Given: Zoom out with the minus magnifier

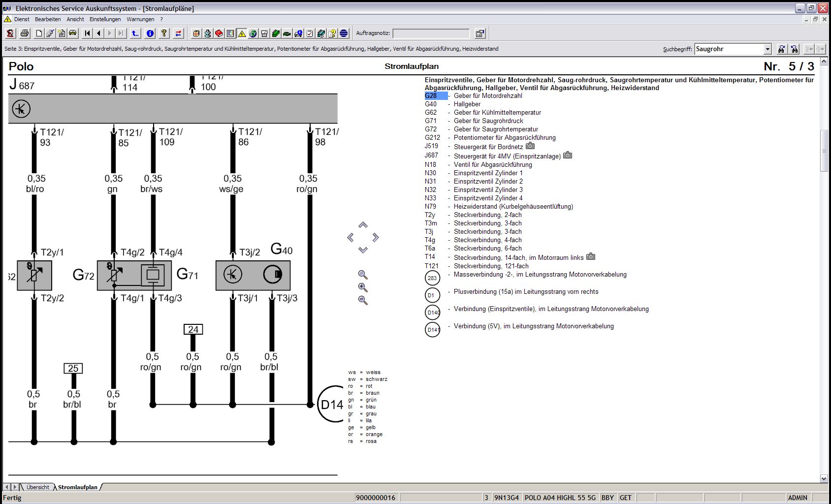Looking at the screenshot, I should point(363,301).
